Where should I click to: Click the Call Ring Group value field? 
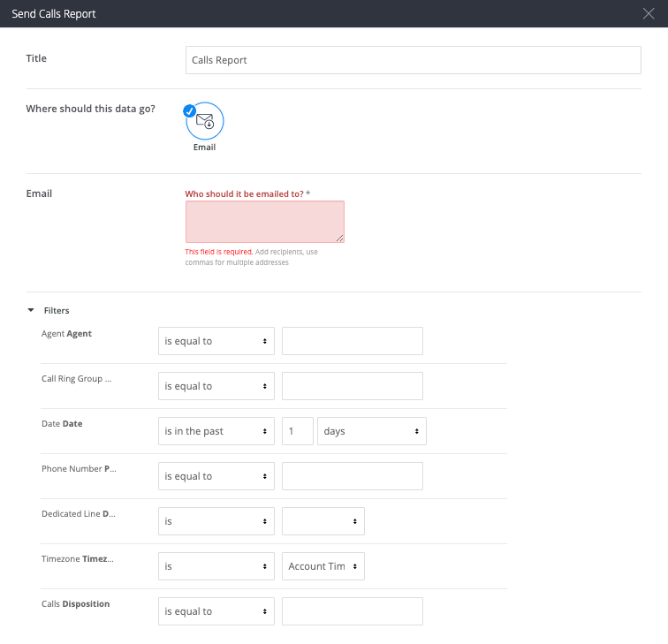click(x=353, y=386)
